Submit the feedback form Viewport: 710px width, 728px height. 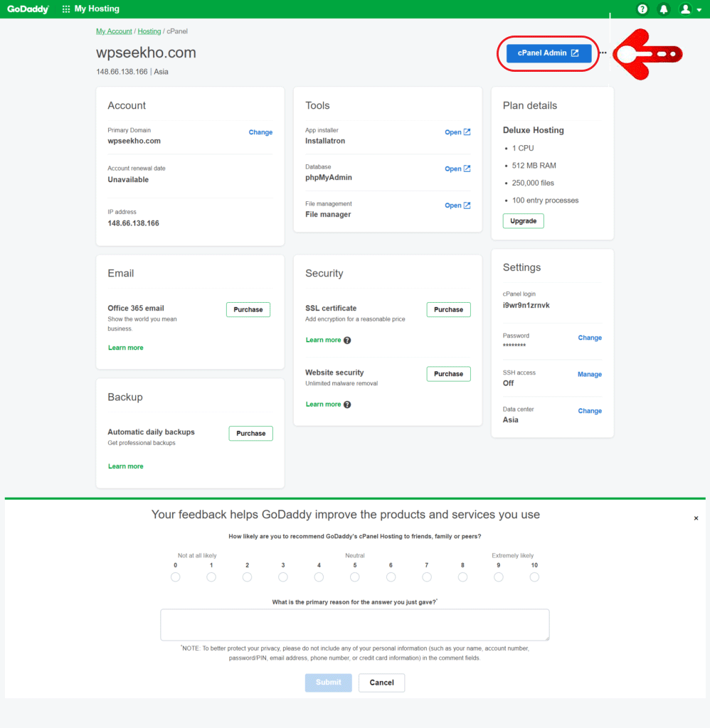coord(329,682)
